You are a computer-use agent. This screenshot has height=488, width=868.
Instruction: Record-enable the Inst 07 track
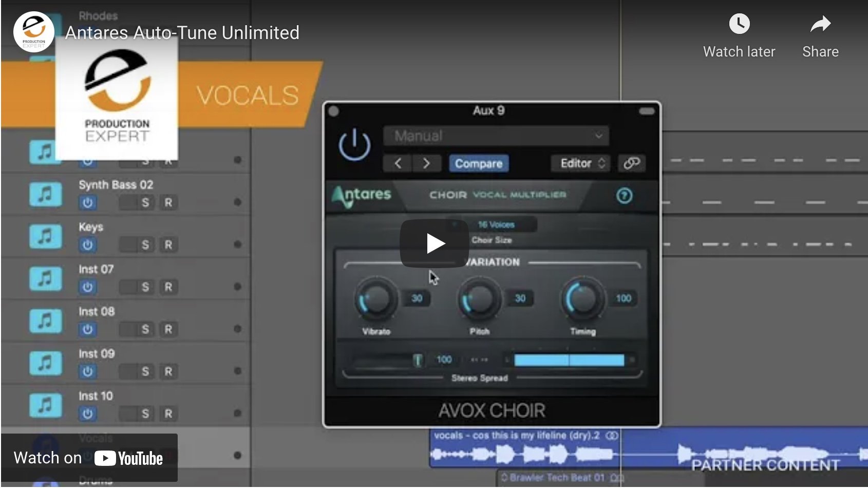coord(168,287)
